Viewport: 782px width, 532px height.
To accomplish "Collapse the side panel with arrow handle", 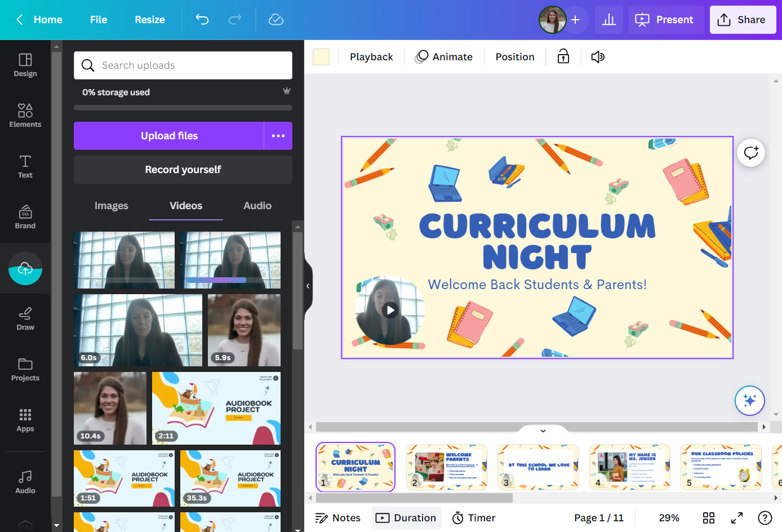I will (x=308, y=286).
